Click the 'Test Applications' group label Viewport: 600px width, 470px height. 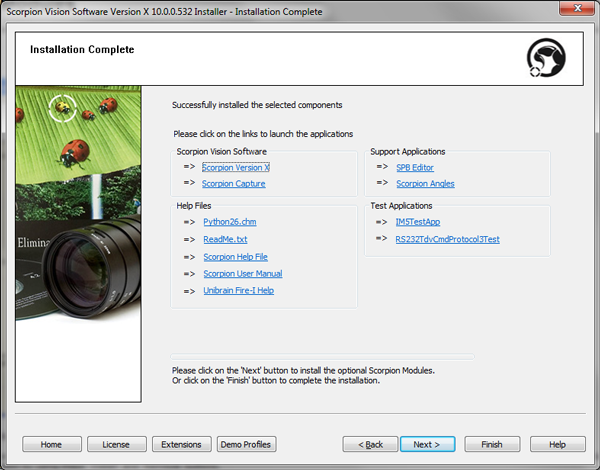(x=401, y=206)
